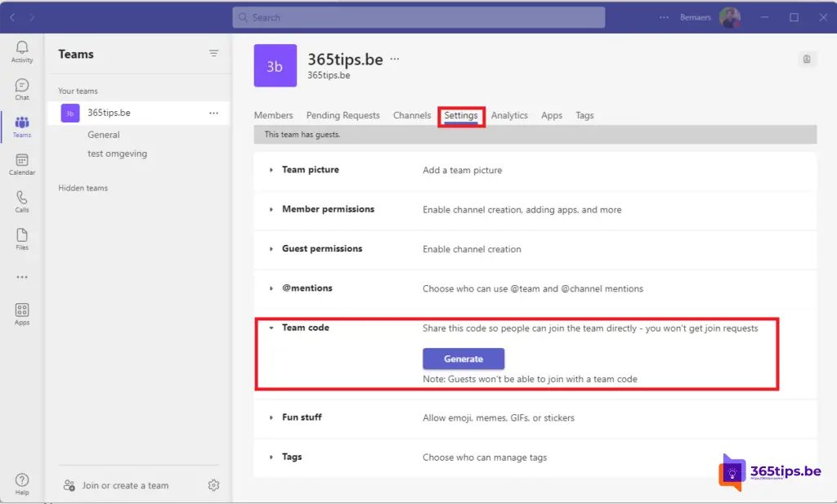Click the 'This team has guests.' banner
Viewport: 837px width, 504px height.
pos(535,135)
